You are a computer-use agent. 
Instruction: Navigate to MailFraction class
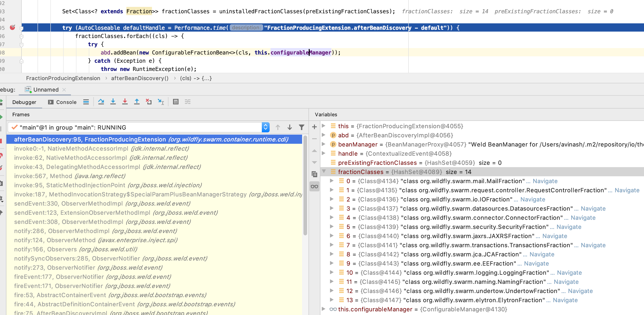coord(545,181)
